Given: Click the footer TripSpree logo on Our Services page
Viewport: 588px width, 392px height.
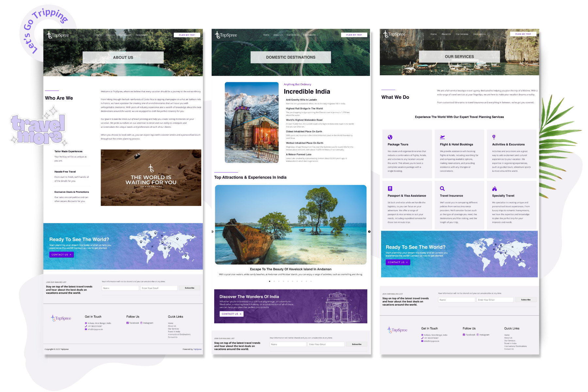Looking at the screenshot, I should 398,330.
